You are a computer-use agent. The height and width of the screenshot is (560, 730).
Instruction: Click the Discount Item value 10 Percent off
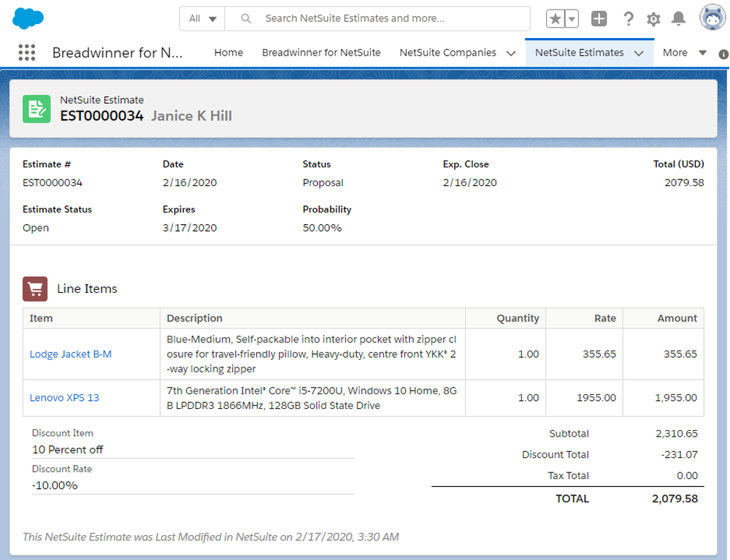tap(67, 450)
